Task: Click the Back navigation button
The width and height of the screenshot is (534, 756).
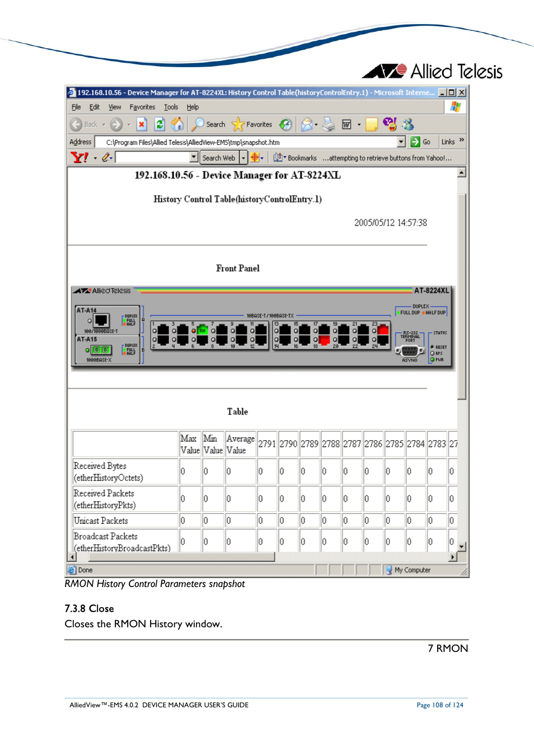Action: point(84,125)
